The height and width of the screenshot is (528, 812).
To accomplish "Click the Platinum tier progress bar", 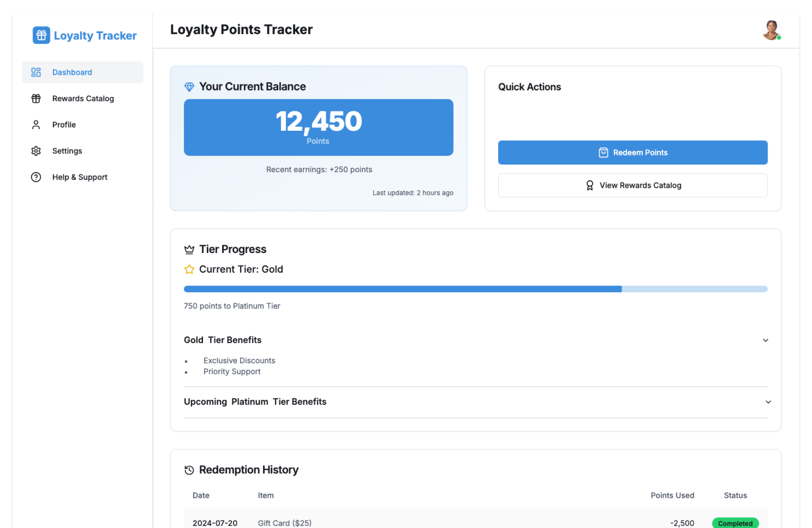I will (475, 289).
